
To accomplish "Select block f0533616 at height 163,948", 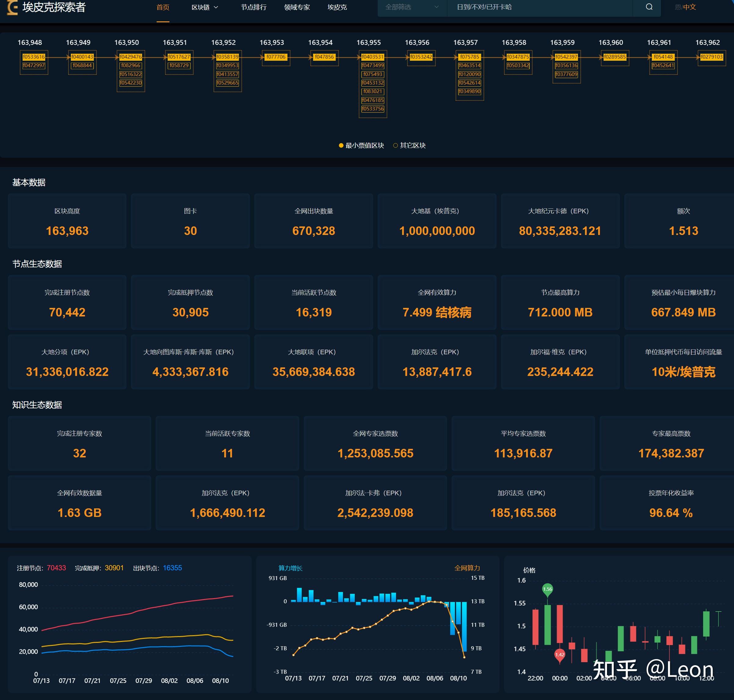I will pos(34,57).
